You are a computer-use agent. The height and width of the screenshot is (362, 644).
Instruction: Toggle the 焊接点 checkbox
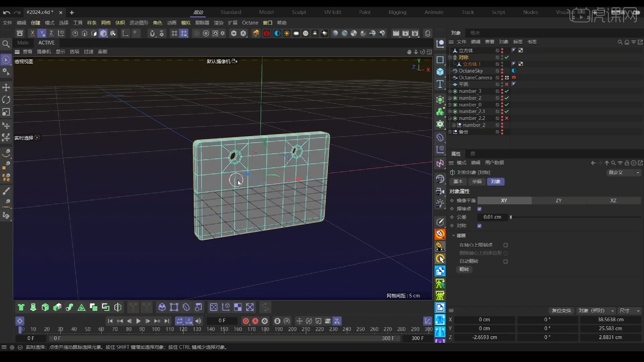479,209
